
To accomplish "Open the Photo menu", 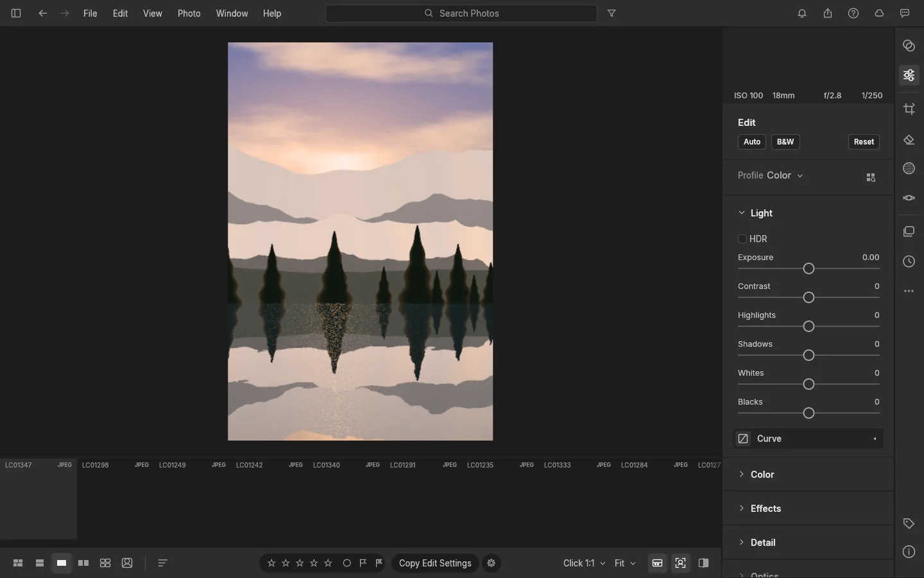I will coord(189,13).
